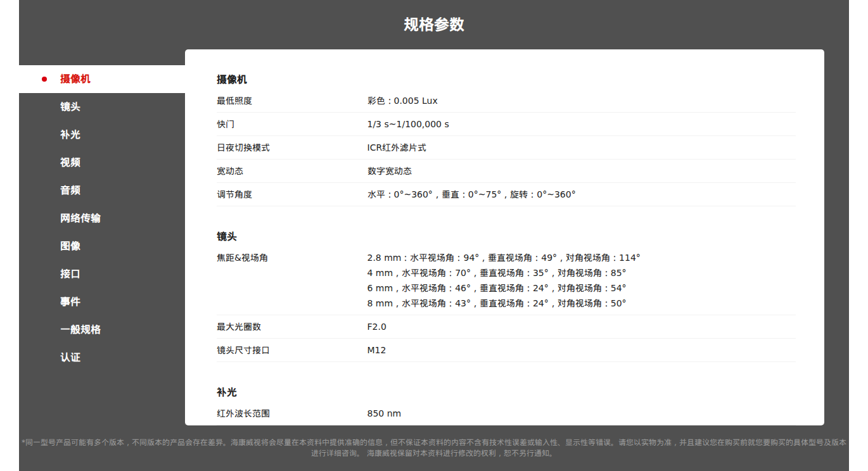Click the 补光 section heading in panel
868x471 pixels.
coord(227,392)
